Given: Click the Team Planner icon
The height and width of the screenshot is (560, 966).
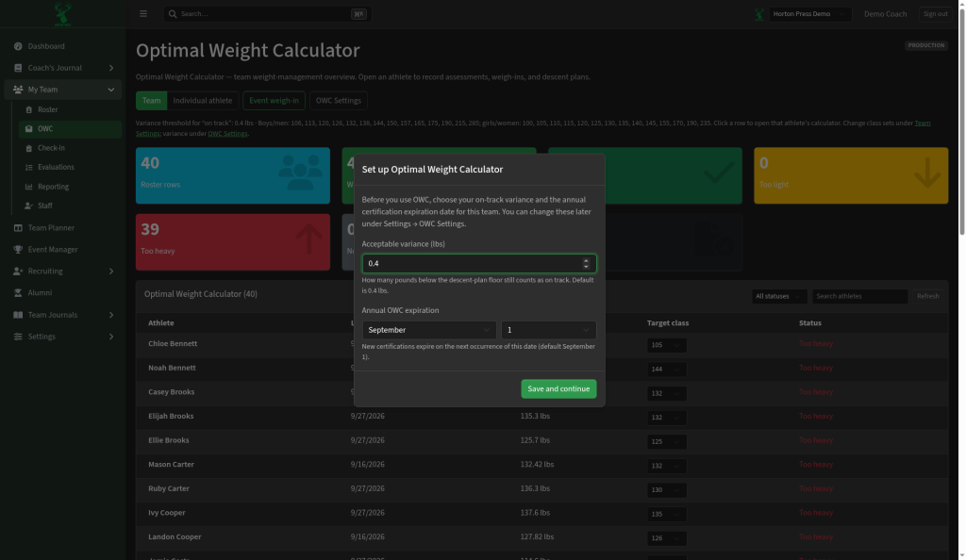Looking at the screenshot, I should click(18, 228).
